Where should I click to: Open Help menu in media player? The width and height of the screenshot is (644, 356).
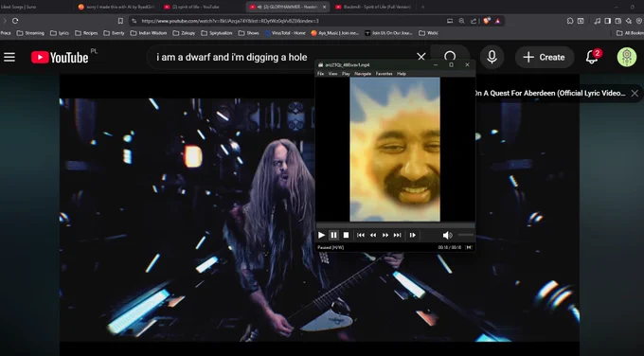pos(402,74)
